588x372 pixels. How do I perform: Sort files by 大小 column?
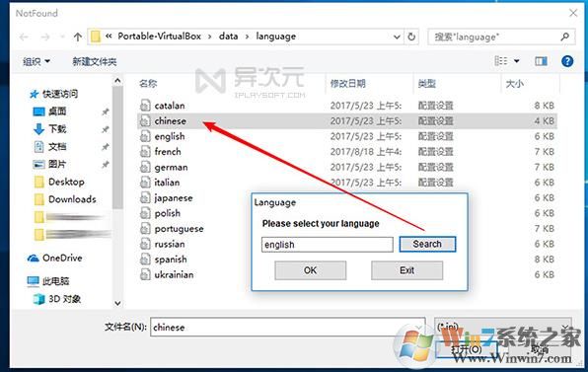515,84
